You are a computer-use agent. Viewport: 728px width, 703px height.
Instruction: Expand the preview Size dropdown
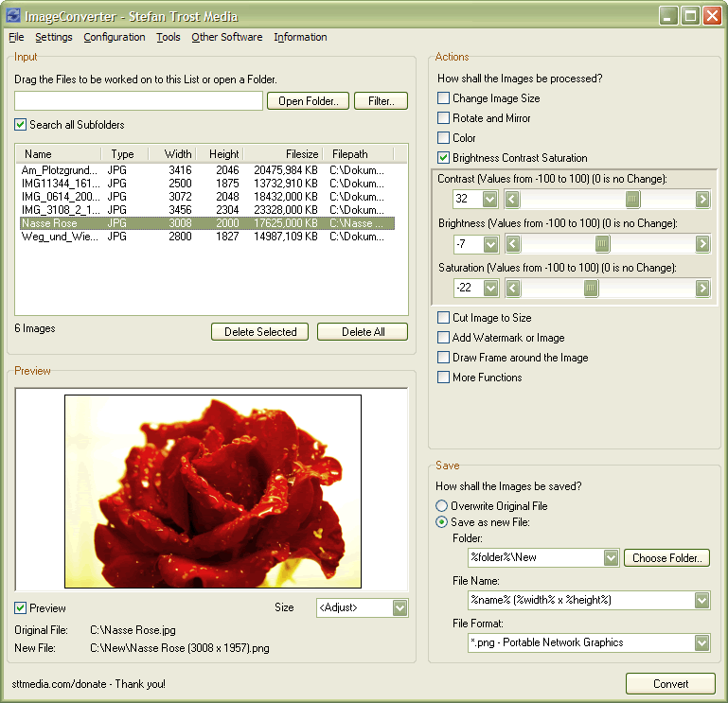click(x=400, y=607)
